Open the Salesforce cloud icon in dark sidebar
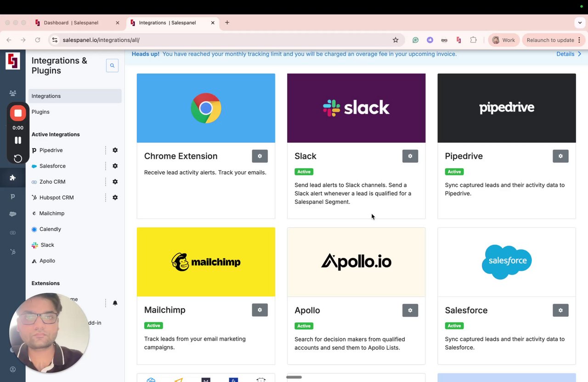 pyautogui.click(x=13, y=214)
